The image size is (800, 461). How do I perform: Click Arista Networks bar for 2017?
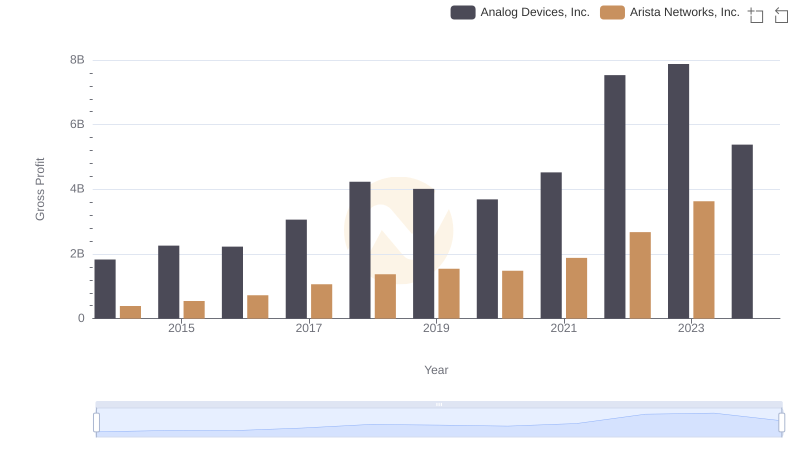[x=321, y=301]
